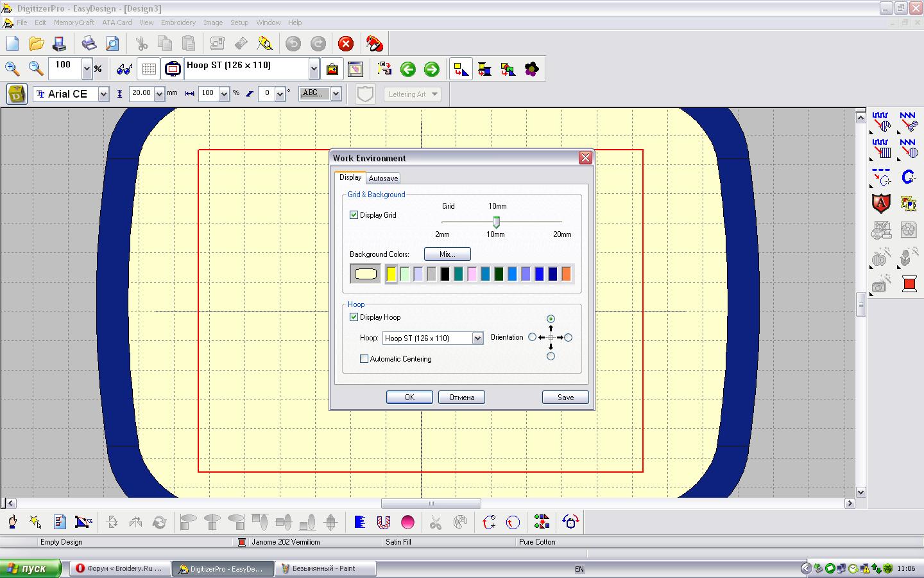Select the red shield letter A tool
The height and width of the screenshot is (578, 924).
[x=881, y=204]
